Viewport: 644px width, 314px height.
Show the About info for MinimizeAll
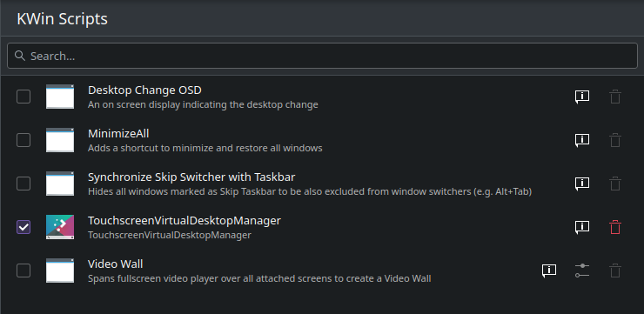coord(582,140)
